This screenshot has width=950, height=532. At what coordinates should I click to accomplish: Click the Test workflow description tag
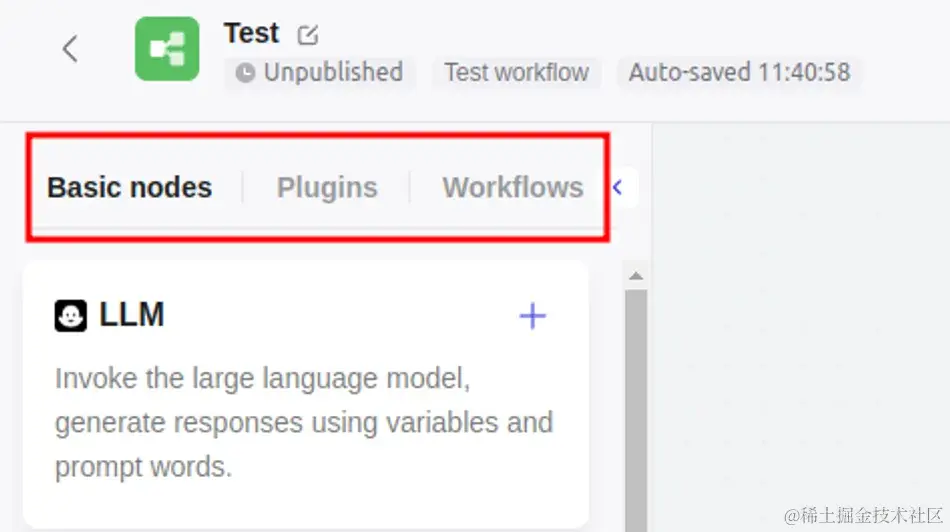[x=517, y=73]
